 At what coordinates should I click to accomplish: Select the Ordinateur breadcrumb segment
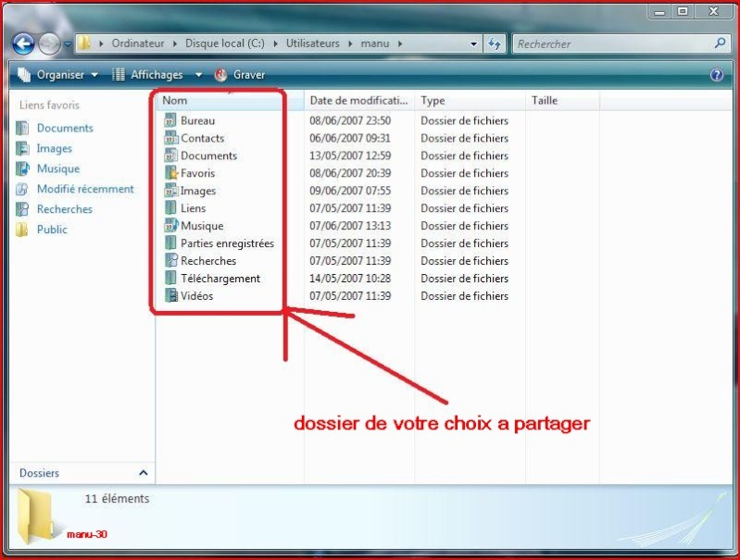tap(138, 44)
